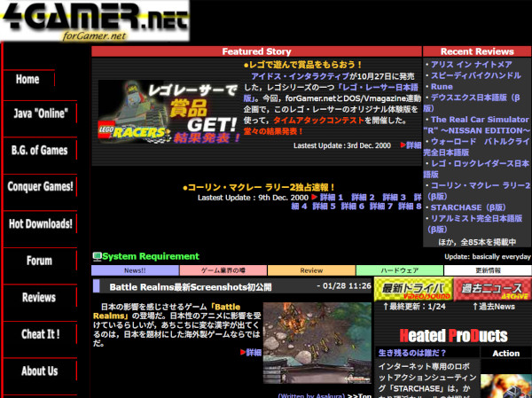Open デウスエクス日本語版 review

click(472, 103)
